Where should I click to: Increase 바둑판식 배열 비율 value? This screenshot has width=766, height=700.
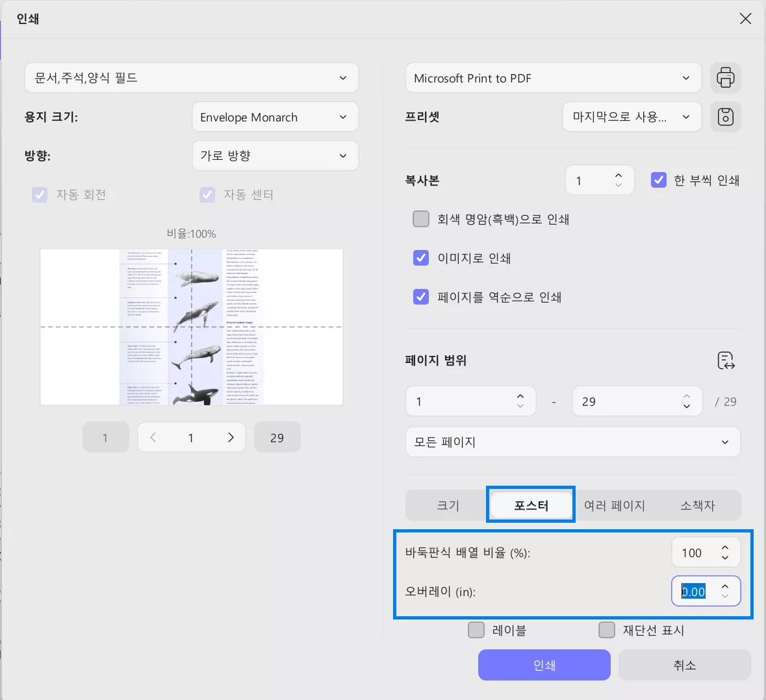click(725, 546)
